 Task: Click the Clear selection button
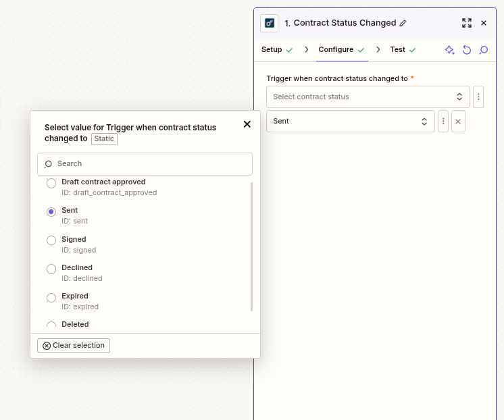tap(74, 346)
